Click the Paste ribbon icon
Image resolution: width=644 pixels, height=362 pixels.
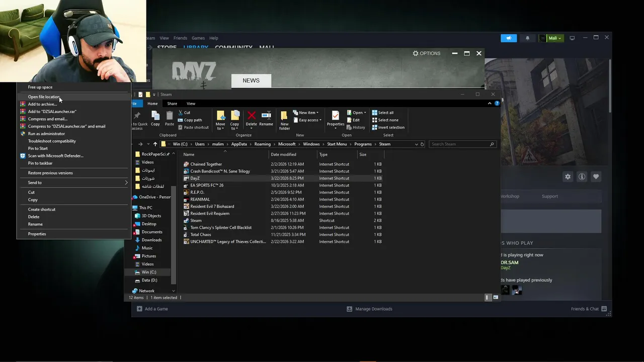[170, 119]
